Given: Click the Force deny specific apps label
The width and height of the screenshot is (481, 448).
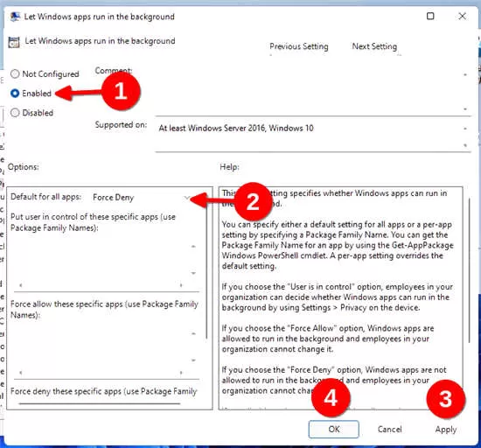Looking at the screenshot, I should coord(104,391).
